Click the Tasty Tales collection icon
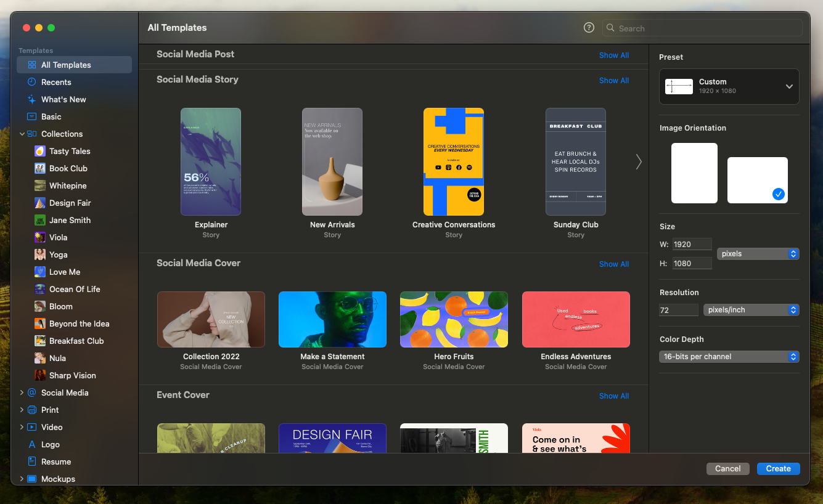 pos(39,151)
